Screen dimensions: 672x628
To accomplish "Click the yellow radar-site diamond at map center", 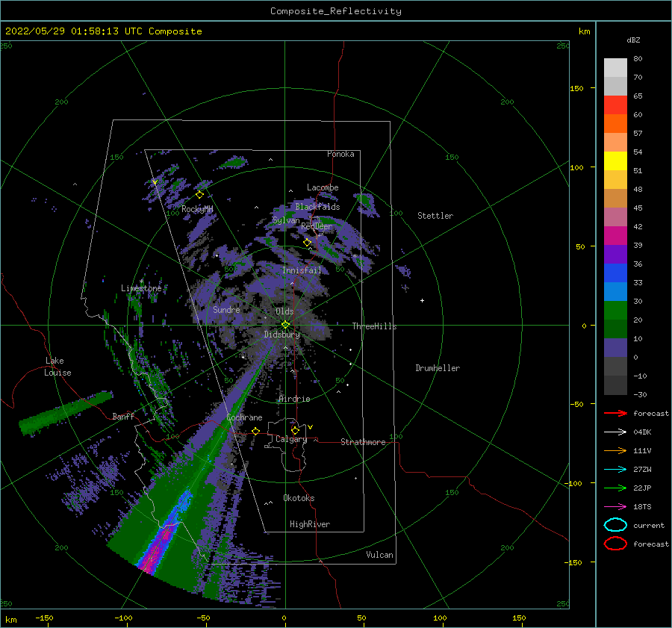I will (x=285, y=325).
